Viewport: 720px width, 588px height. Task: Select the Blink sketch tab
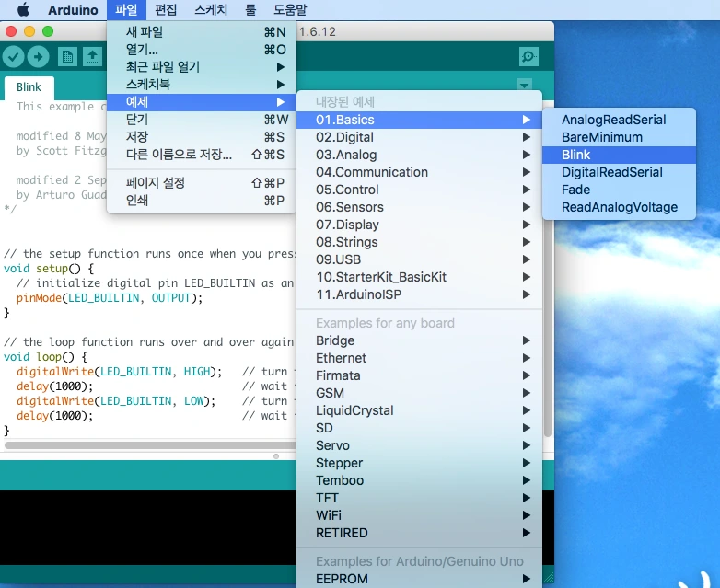tap(29, 87)
